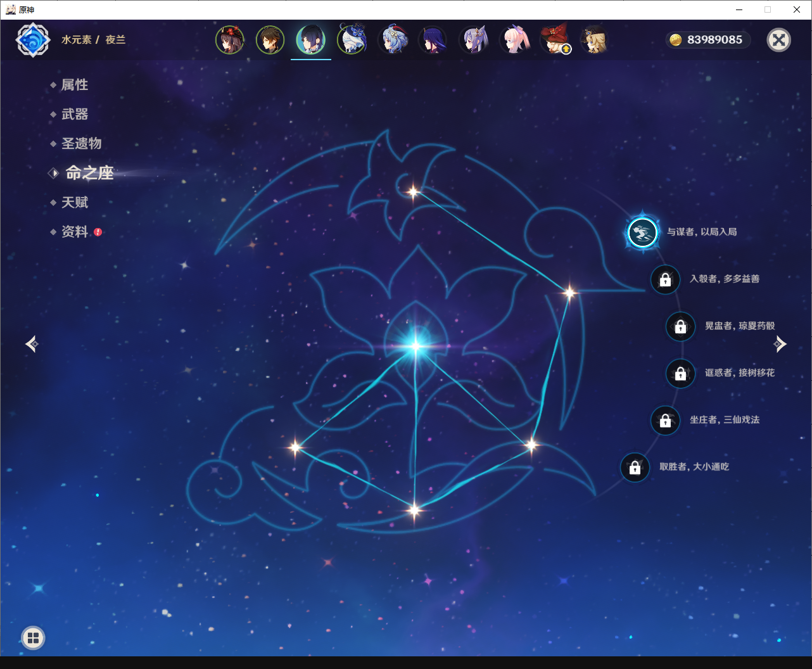Viewport: 812px width, 669px height.
Task: Go to previous character with left arrow
Action: 32,344
